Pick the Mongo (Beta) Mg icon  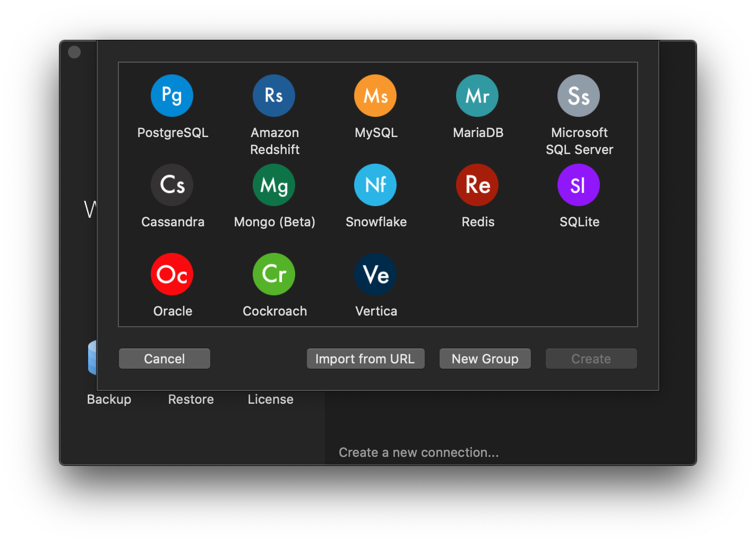pos(274,185)
